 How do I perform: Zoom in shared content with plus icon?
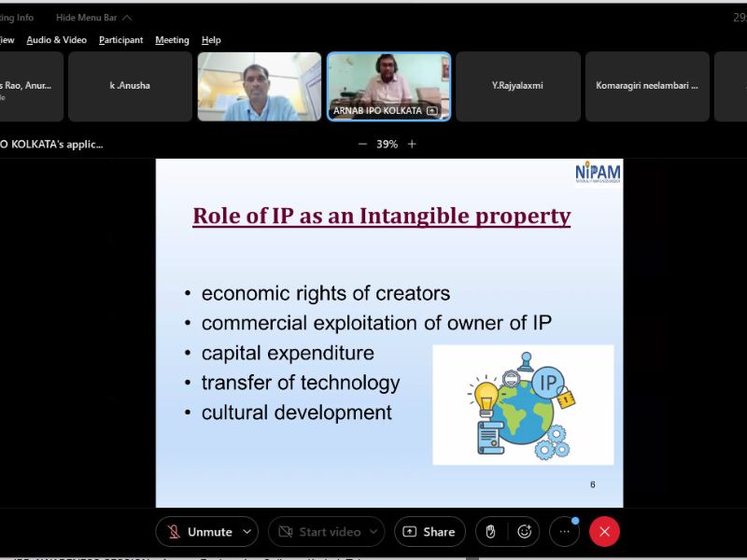point(412,144)
